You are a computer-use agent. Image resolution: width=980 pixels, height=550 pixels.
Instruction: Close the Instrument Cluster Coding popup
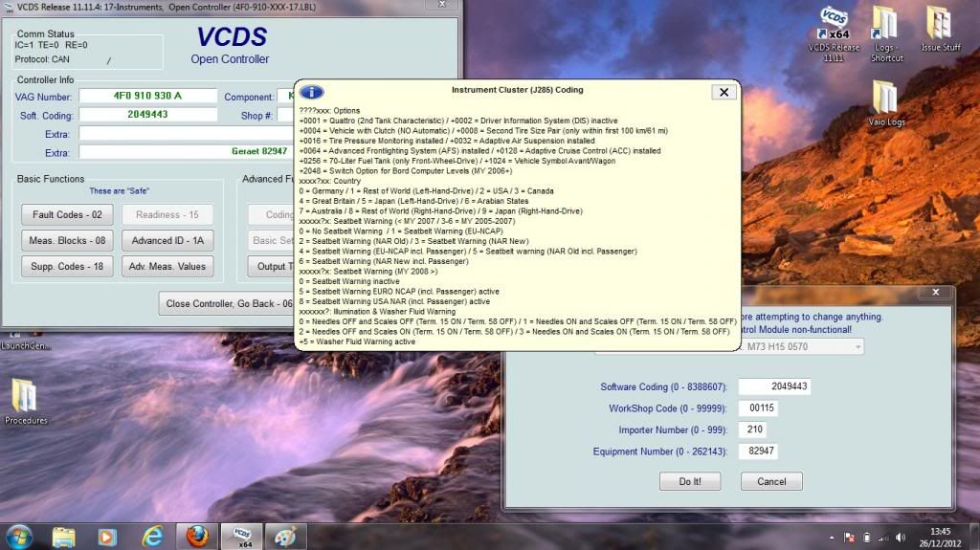click(724, 93)
